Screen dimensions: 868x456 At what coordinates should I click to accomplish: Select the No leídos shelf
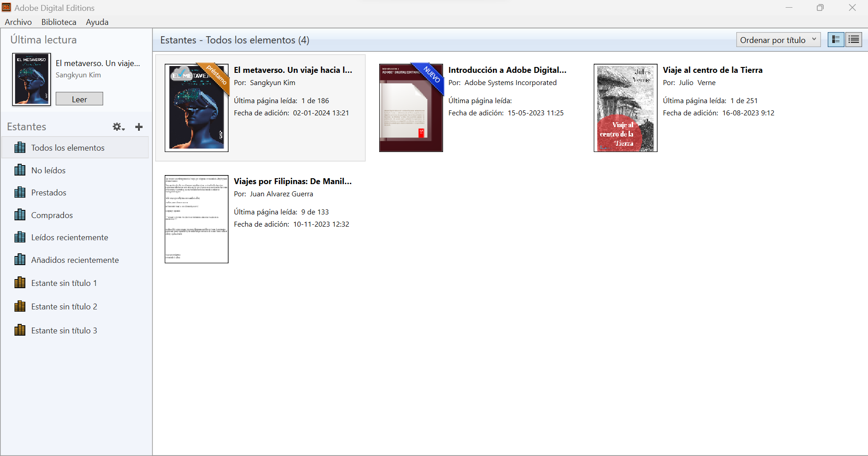click(75, 170)
